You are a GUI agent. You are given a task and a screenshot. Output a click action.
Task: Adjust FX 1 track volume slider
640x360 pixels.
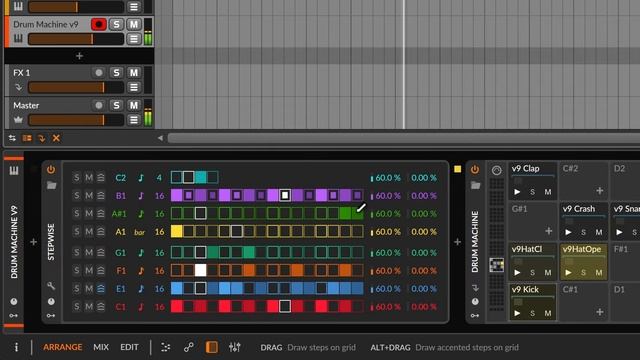tap(76, 87)
